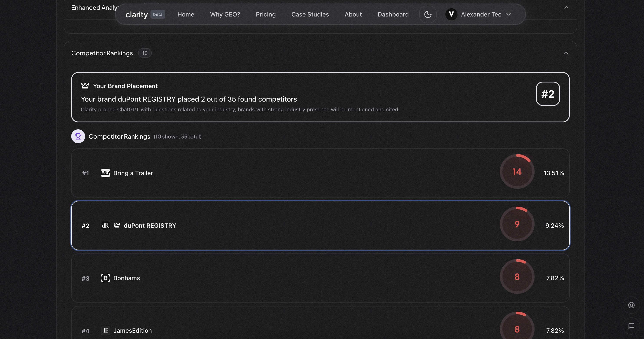Open the Dashboard link
This screenshot has width=644, height=339.
(x=393, y=14)
